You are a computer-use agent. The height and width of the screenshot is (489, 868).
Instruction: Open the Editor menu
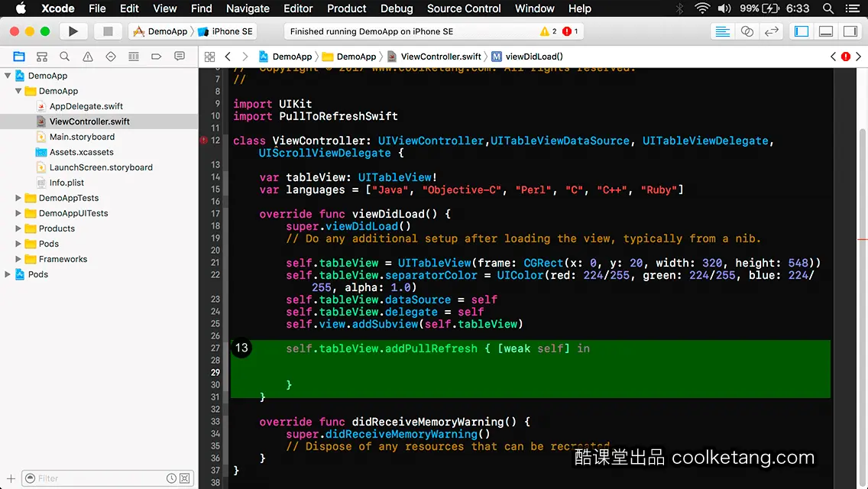pos(298,8)
